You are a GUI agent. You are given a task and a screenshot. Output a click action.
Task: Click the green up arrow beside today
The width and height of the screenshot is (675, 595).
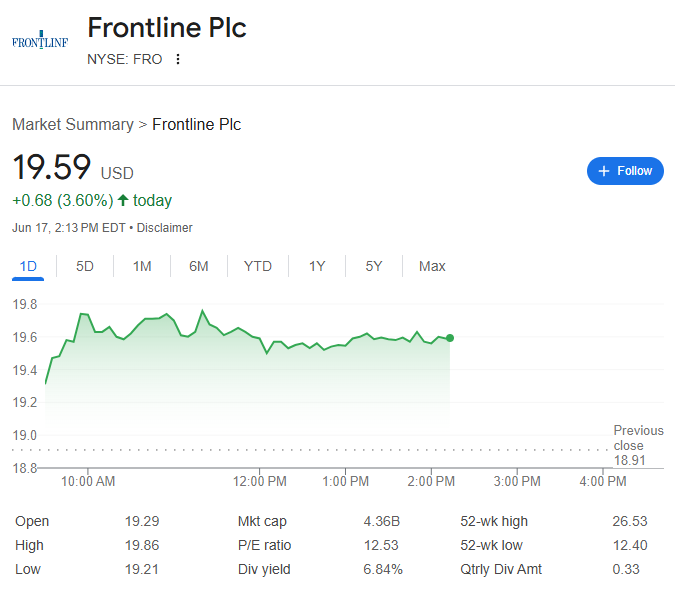(123, 200)
